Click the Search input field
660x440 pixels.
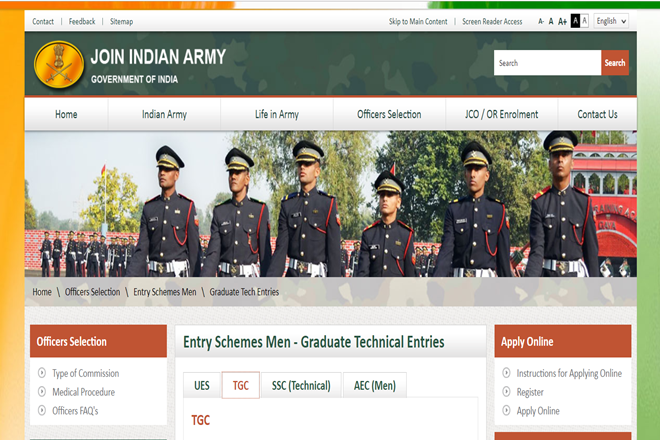(x=547, y=63)
